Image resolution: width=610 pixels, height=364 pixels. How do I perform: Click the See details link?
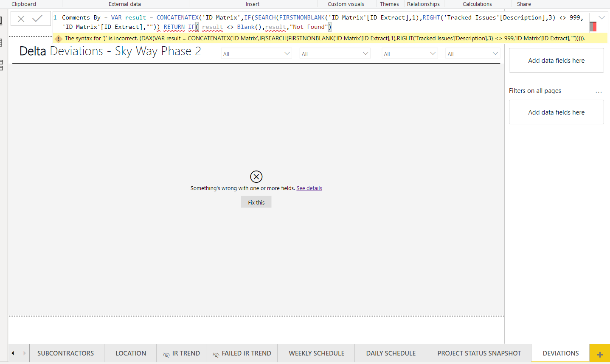click(309, 188)
